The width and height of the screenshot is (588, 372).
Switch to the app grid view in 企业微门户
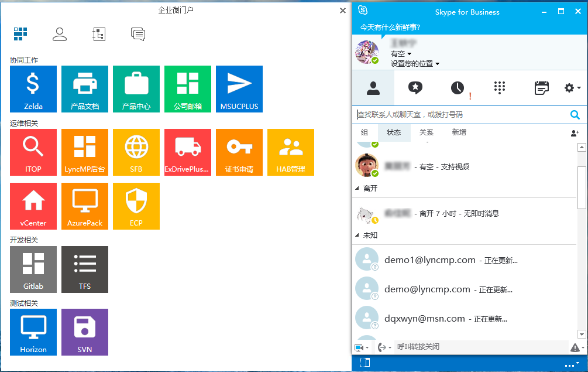[20, 34]
